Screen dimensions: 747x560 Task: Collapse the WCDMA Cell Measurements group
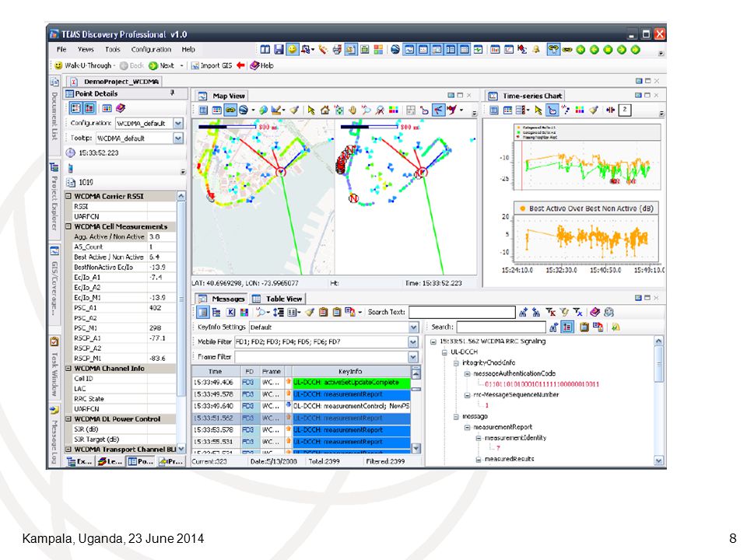click(x=68, y=226)
